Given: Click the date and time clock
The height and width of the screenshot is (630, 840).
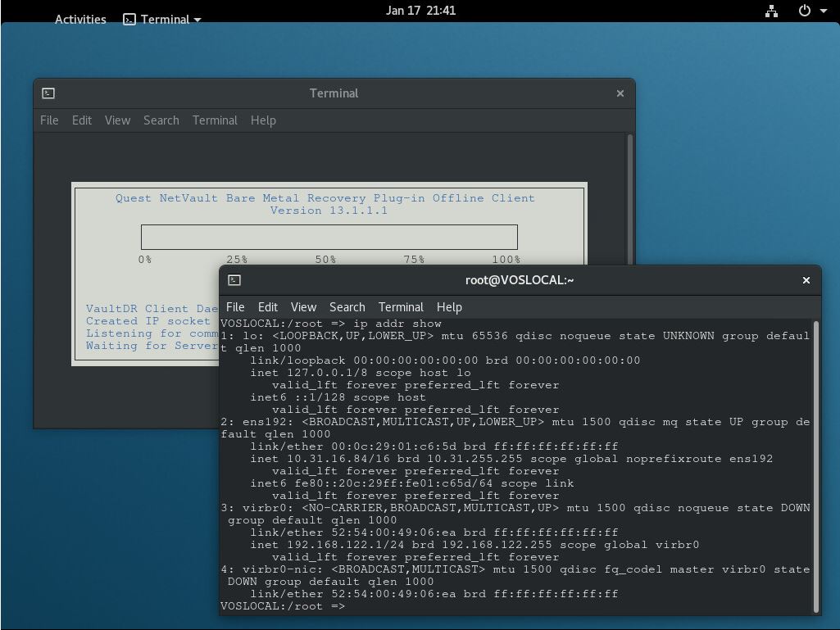Looking at the screenshot, I should (x=420, y=10).
